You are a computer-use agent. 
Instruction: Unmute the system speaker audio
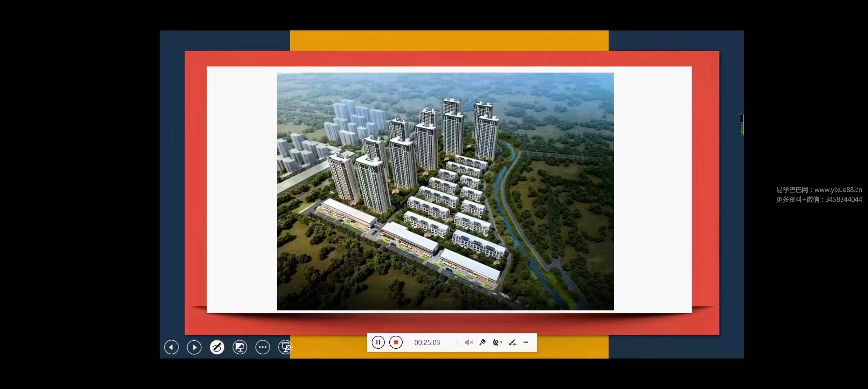click(469, 342)
